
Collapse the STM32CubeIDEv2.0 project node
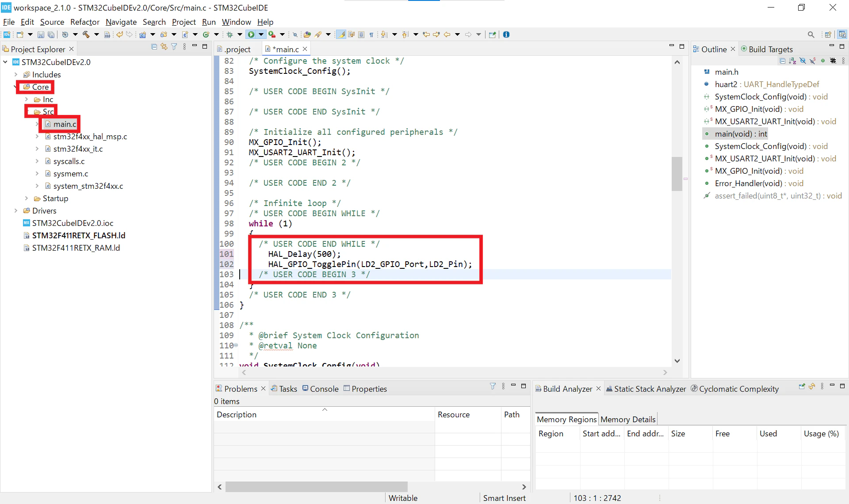[x=5, y=62]
